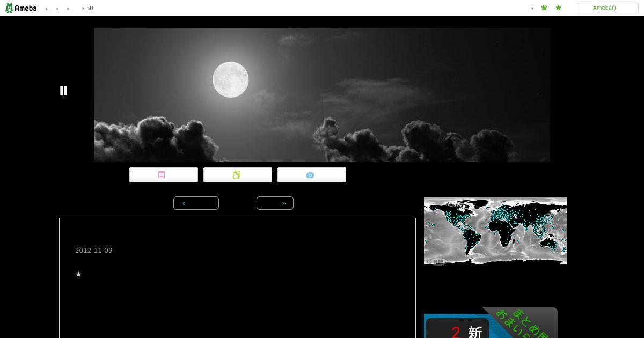Click the post date 2012-11-09
The height and width of the screenshot is (338, 644).
94,251
